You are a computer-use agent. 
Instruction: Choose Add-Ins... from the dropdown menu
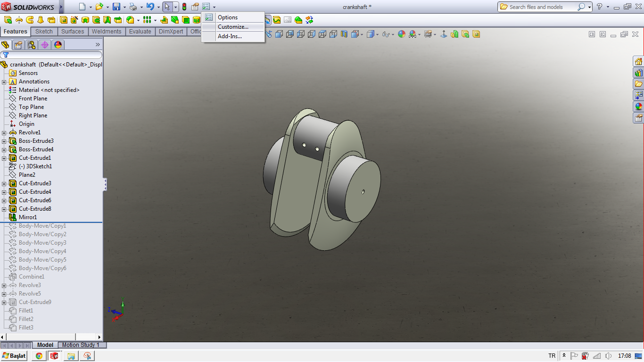pos(230,36)
